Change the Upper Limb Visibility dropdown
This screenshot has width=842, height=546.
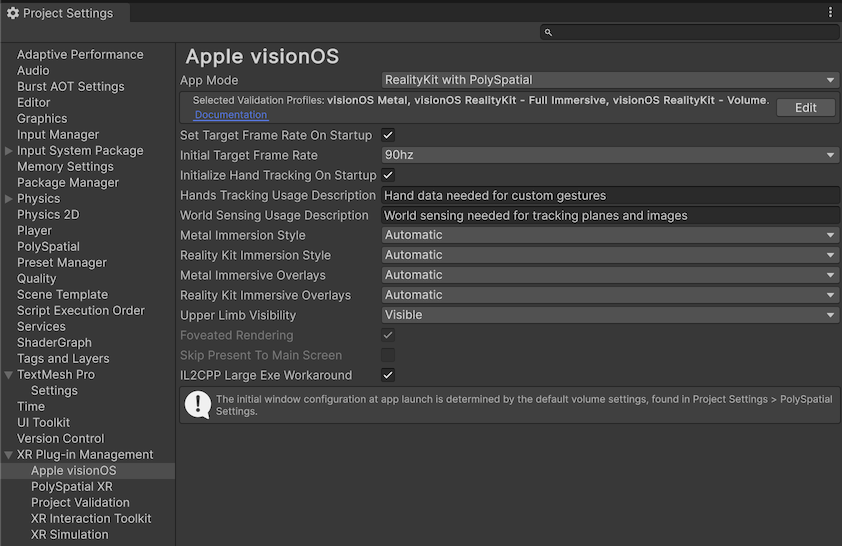pyautogui.click(x=610, y=315)
